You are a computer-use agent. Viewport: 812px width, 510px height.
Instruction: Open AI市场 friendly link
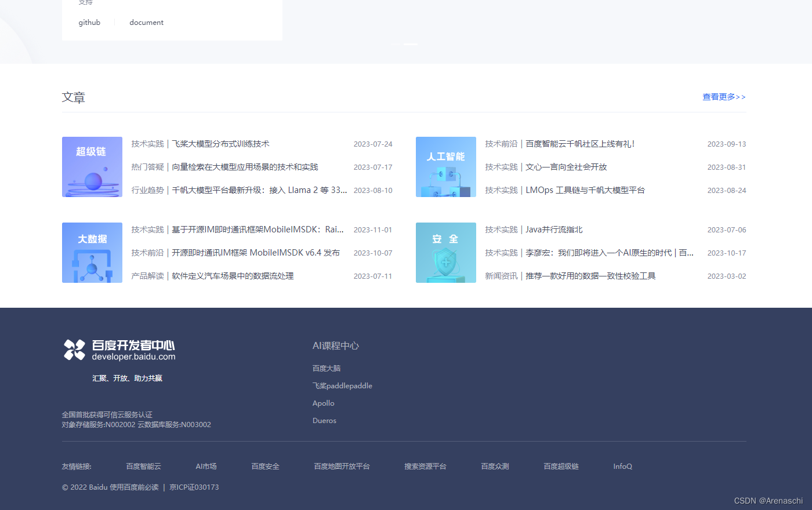[x=206, y=466]
